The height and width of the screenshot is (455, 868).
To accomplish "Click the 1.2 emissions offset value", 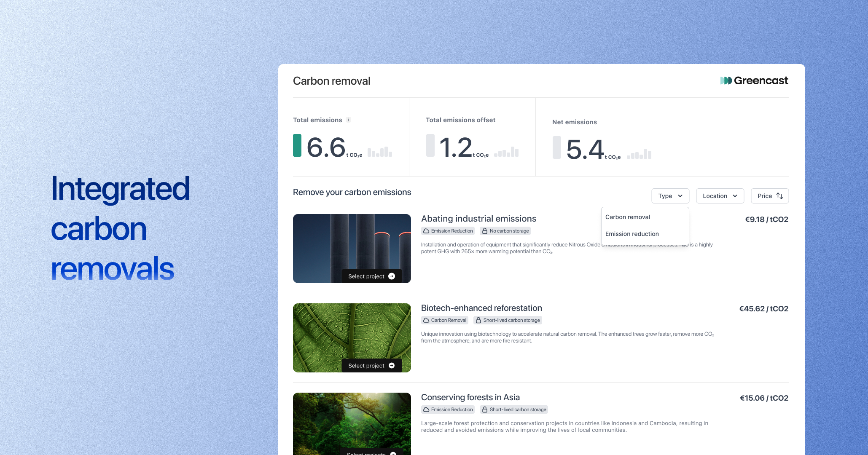I will point(455,147).
